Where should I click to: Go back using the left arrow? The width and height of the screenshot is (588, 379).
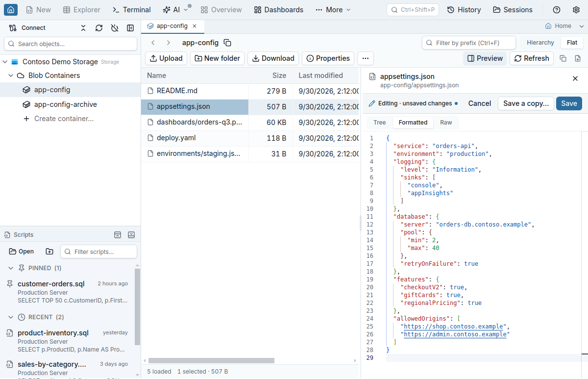point(153,43)
